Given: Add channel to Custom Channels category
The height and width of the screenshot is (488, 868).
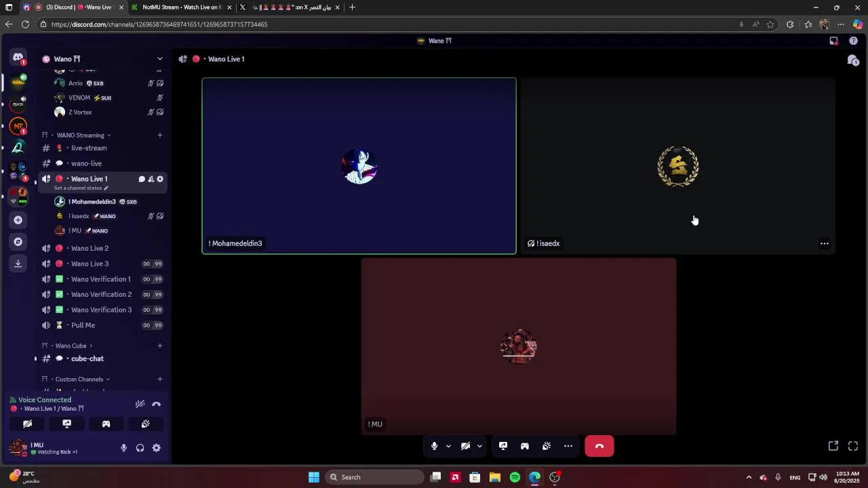Looking at the screenshot, I should coord(160,379).
